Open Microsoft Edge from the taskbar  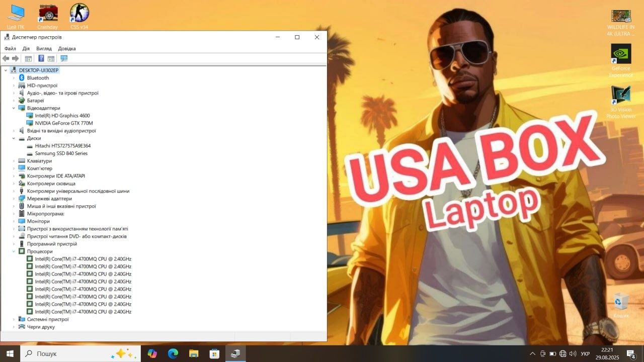coord(173,353)
